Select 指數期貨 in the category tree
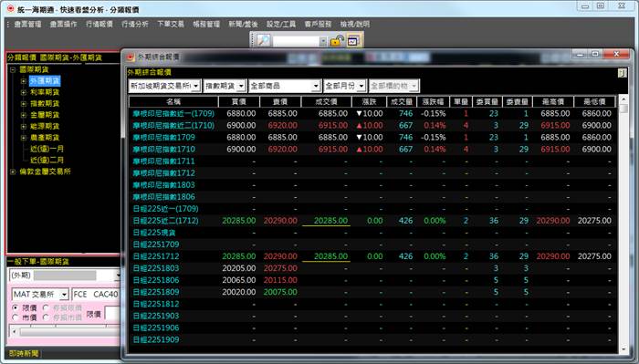 (x=45, y=104)
